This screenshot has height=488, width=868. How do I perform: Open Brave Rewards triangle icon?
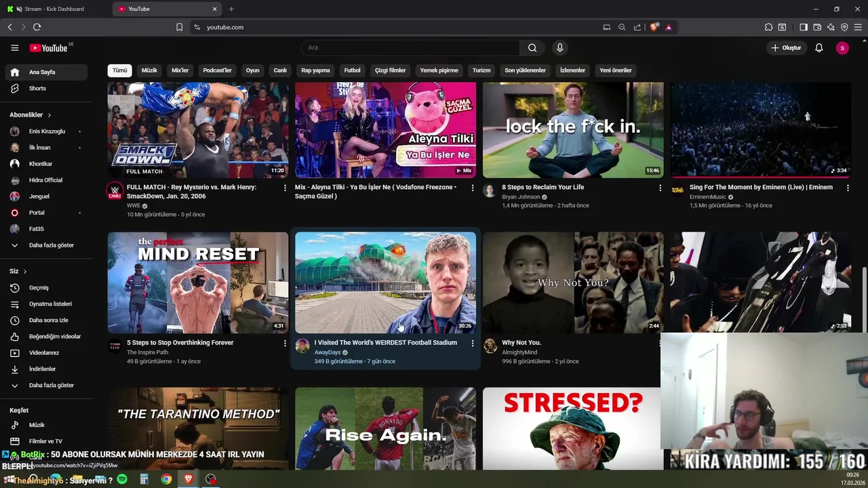click(669, 27)
